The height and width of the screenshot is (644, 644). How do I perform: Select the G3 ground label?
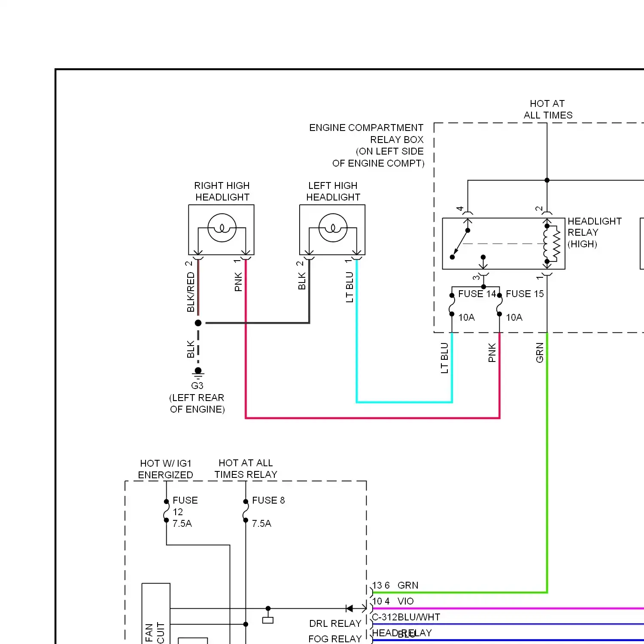pyautogui.click(x=197, y=386)
